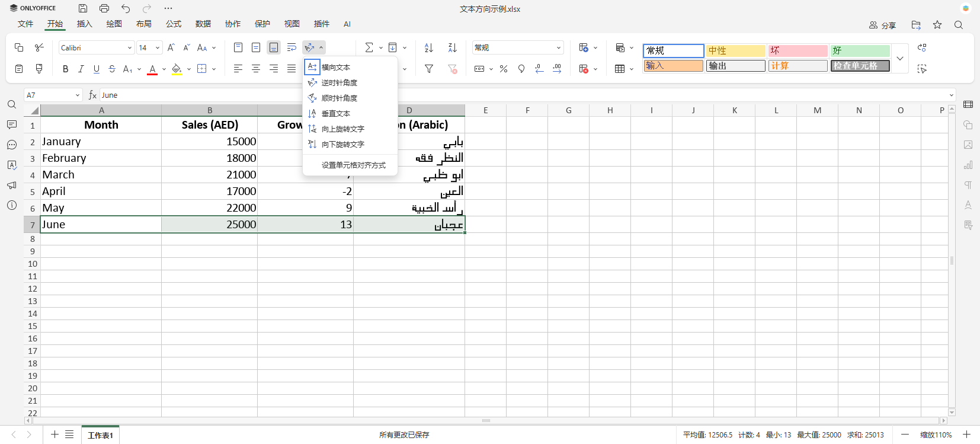Select the Format painter brush
This screenshot has width=980, height=444.
39,69
